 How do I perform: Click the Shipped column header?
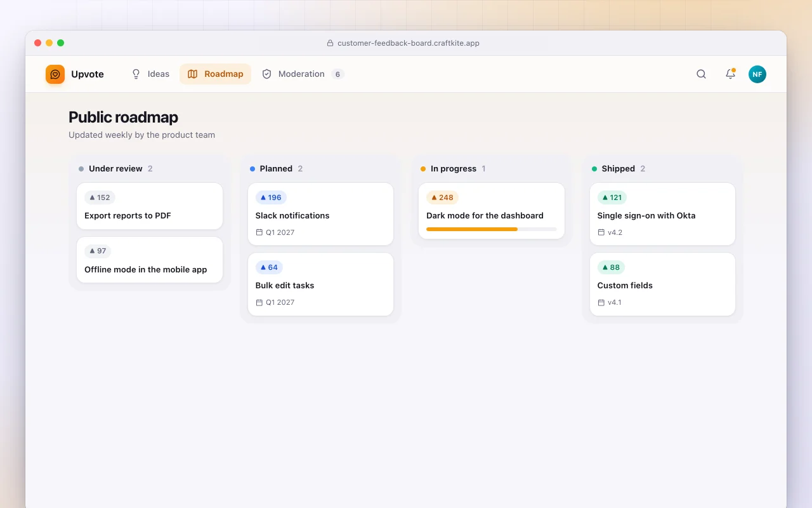click(x=618, y=169)
